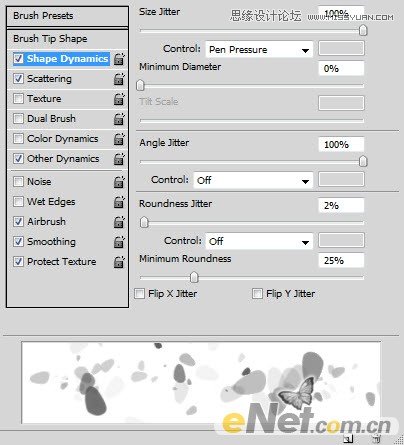Click lock icon next to Dual Brush
Image resolution: width=404 pixels, height=445 pixels.
(x=119, y=119)
